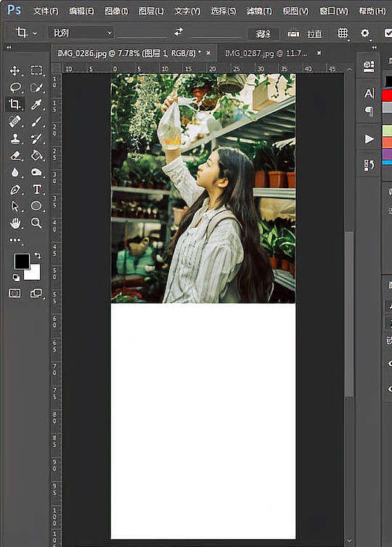Select the Ellipse shape tool
The image size is (392, 547).
(36, 206)
